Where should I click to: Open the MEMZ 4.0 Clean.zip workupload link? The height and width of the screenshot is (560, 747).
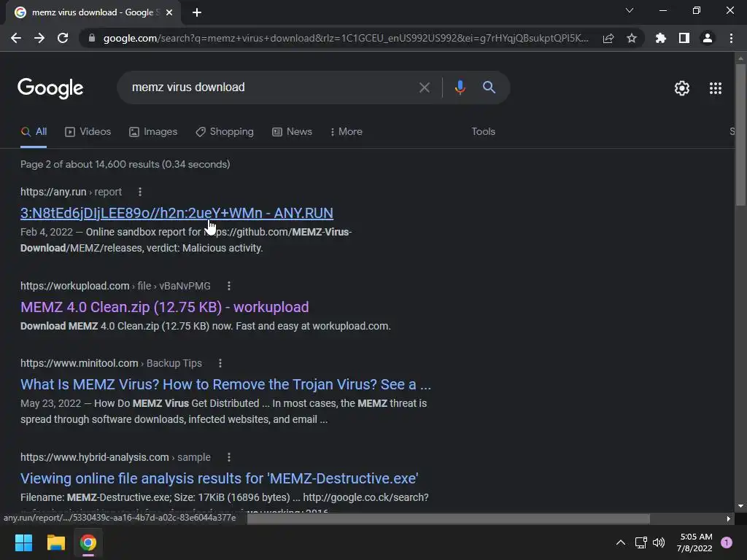pyautogui.click(x=164, y=307)
